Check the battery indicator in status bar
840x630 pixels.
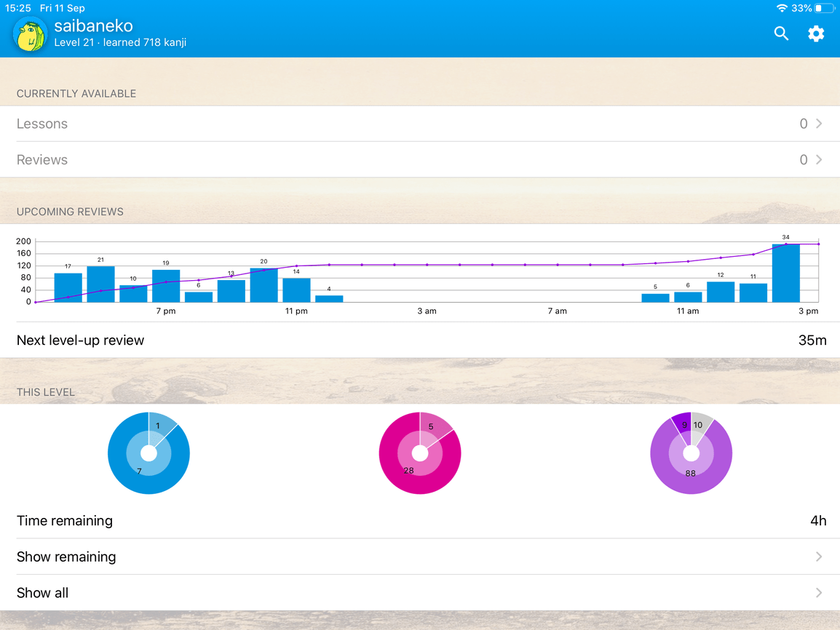(x=824, y=8)
